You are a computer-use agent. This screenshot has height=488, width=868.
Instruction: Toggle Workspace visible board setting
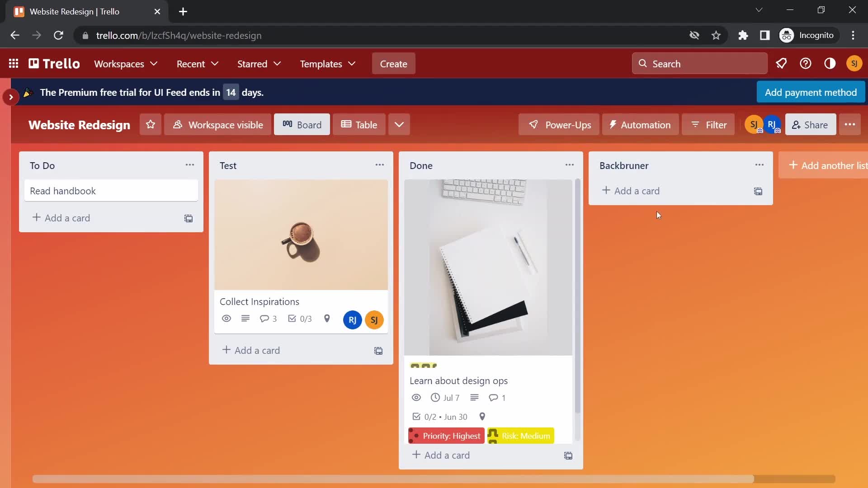coord(217,125)
